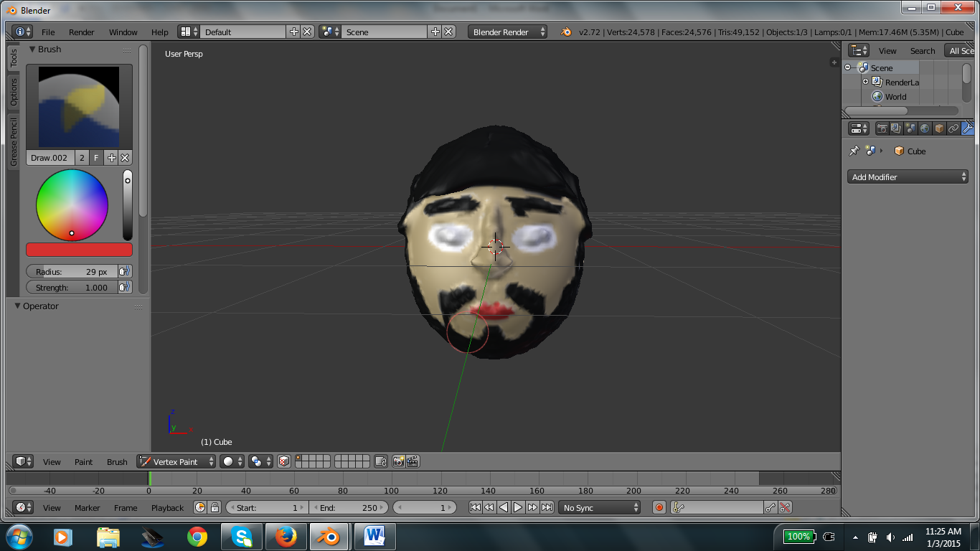The image size is (980, 551).
Task: Click the face selection masking icon
Action: point(284,461)
